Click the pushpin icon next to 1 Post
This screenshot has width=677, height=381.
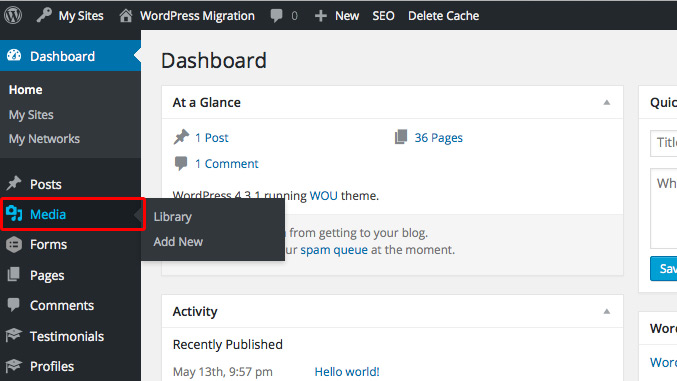[x=181, y=137]
